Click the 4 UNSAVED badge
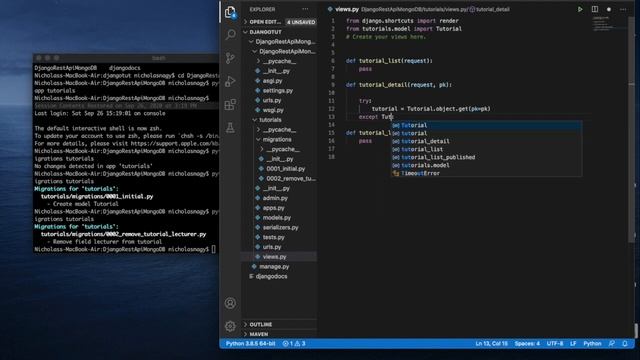 [x=301, y=22]
